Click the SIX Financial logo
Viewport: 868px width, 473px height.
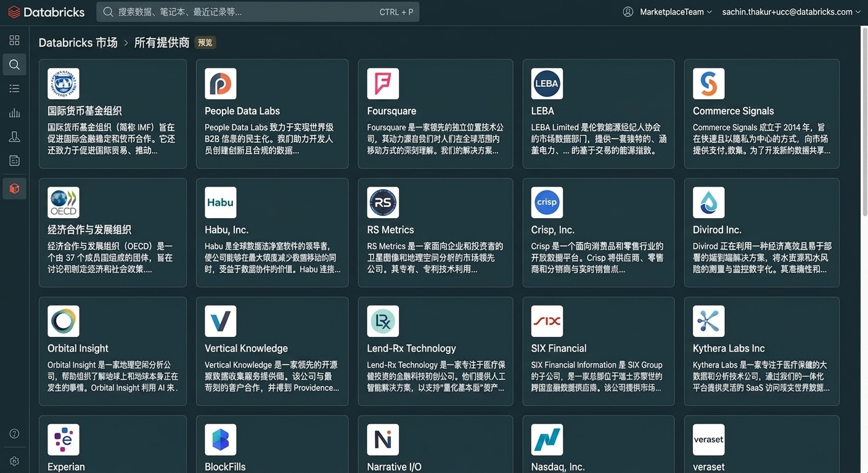point(547,321)
